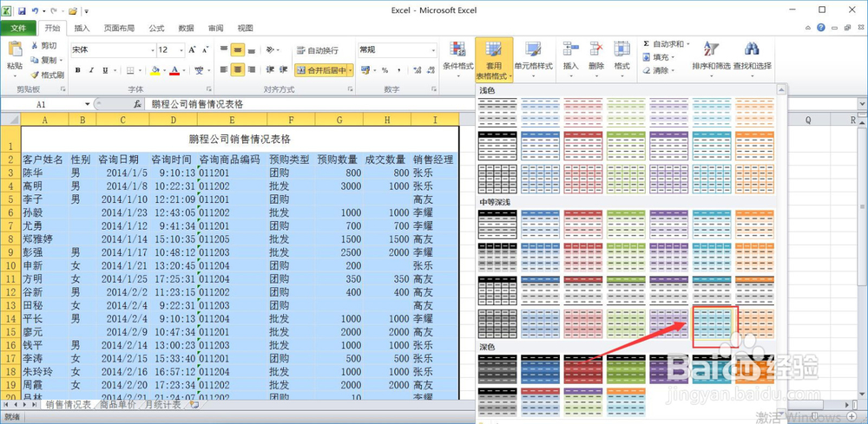Click the formula bar text 鹏程公司销售情况表格

point(198,104)
